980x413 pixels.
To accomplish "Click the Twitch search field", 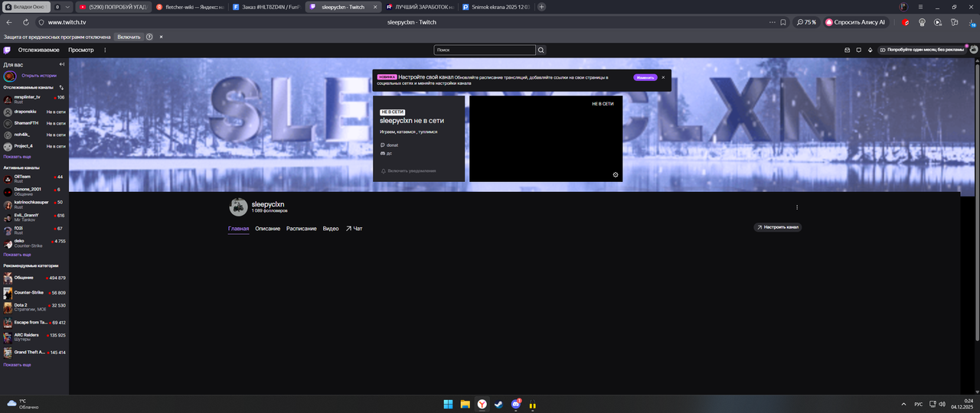I will [485, 50].
